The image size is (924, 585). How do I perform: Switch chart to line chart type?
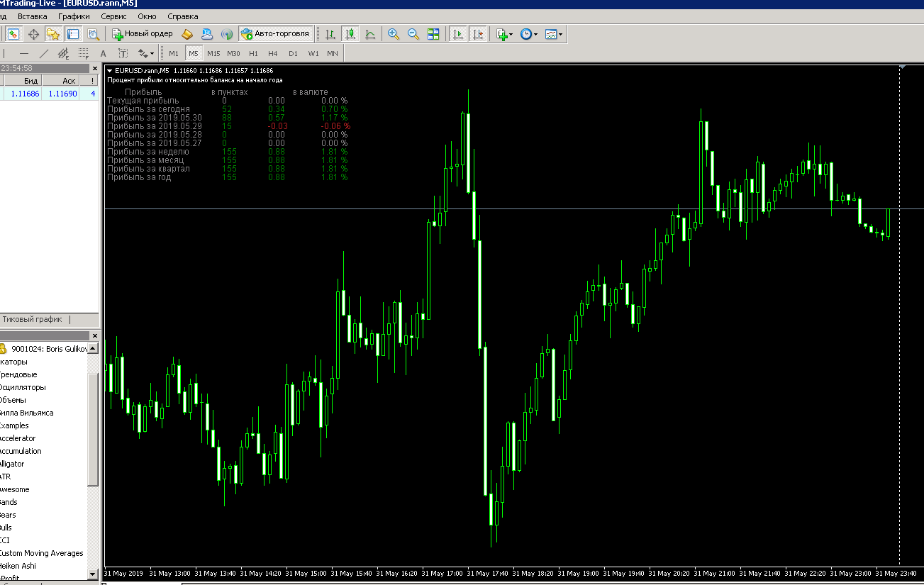pos(370,33)
